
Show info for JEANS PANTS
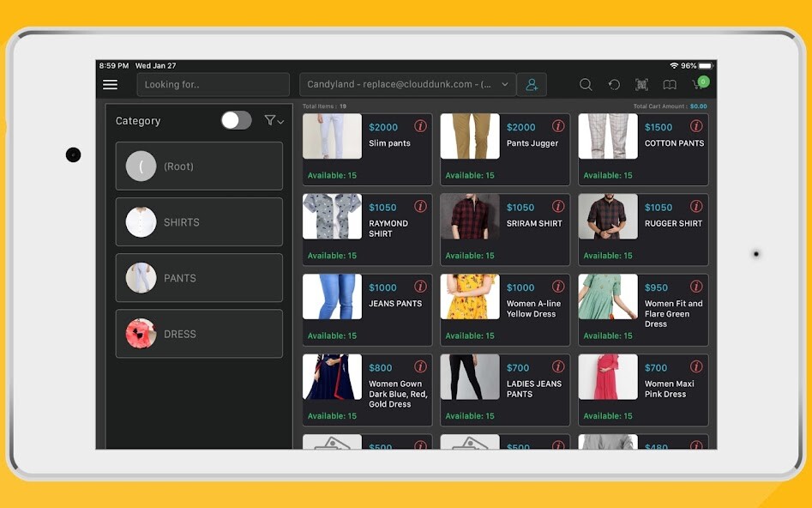pyautogui.click(x=420, y=286)
